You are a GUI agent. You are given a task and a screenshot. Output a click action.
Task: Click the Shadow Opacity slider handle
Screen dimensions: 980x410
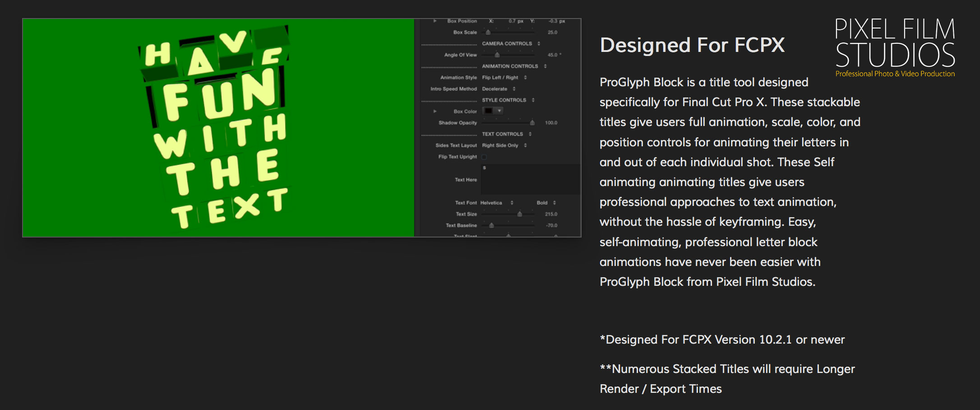pos(532,123)
